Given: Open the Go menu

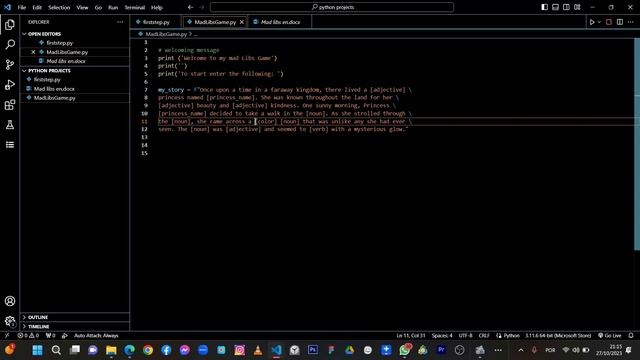Looking at the screenshot, I should 98,7.
